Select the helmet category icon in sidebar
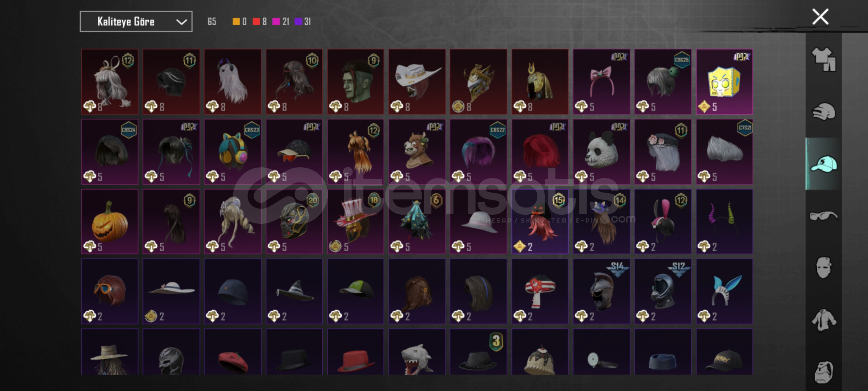 [x=824, y=112]
